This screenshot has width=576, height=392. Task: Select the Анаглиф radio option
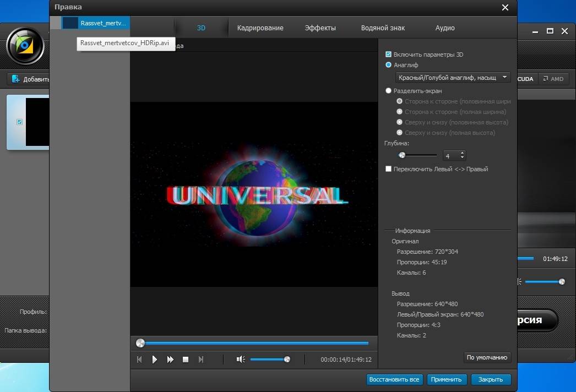click(388, 64)
